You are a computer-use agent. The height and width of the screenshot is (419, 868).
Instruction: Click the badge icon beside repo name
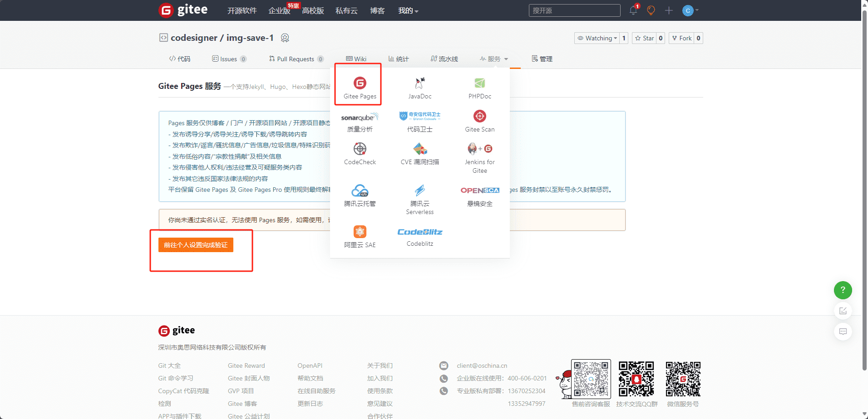tap(285, 38)
